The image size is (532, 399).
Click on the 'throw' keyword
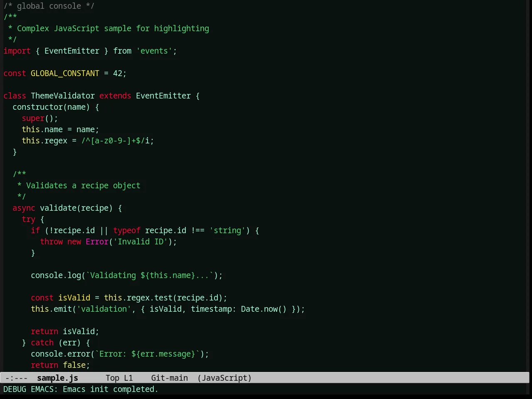51,241
